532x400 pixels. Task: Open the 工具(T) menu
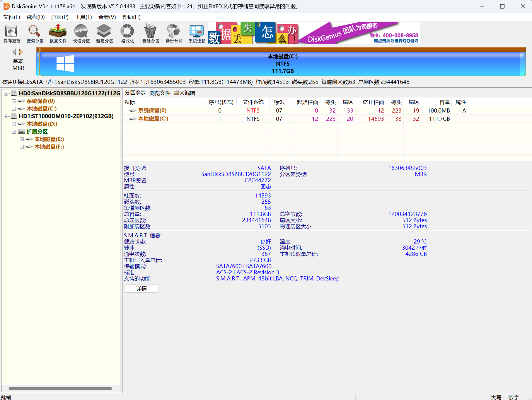[x=83, y=17]
